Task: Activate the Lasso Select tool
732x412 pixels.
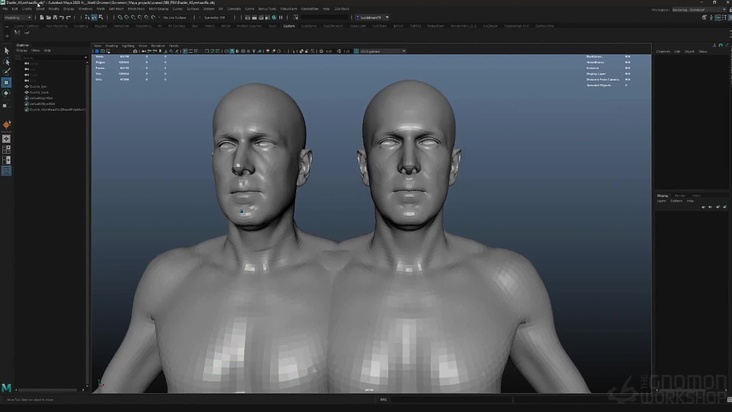Action: tap(6, 61)
